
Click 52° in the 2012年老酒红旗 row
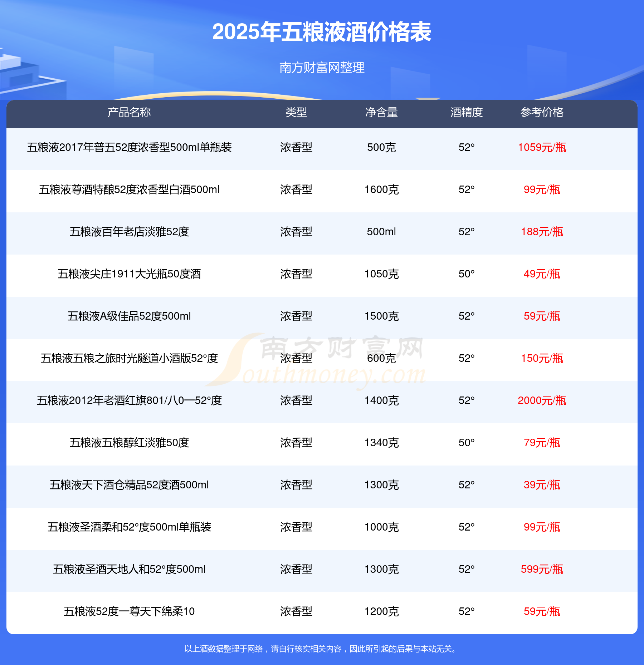tap(467, 400)
